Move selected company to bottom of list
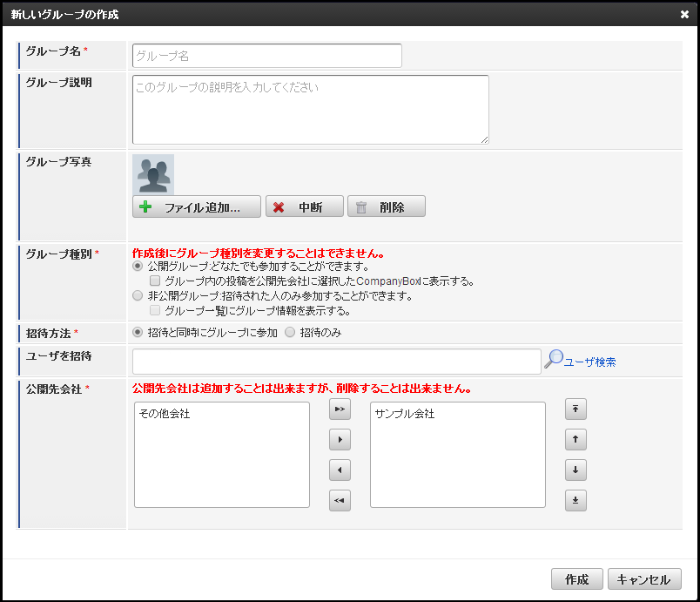 point(575,500)
